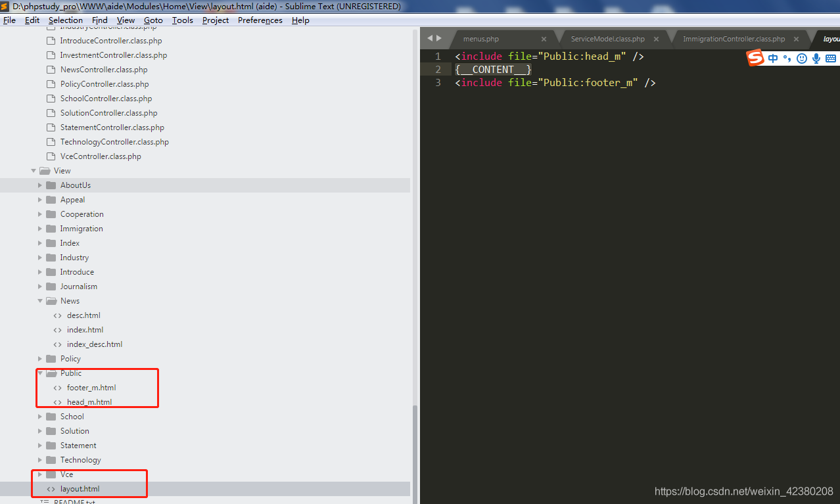
Task: Expand the AboutUs folder
Action: (x=40, y=185)
